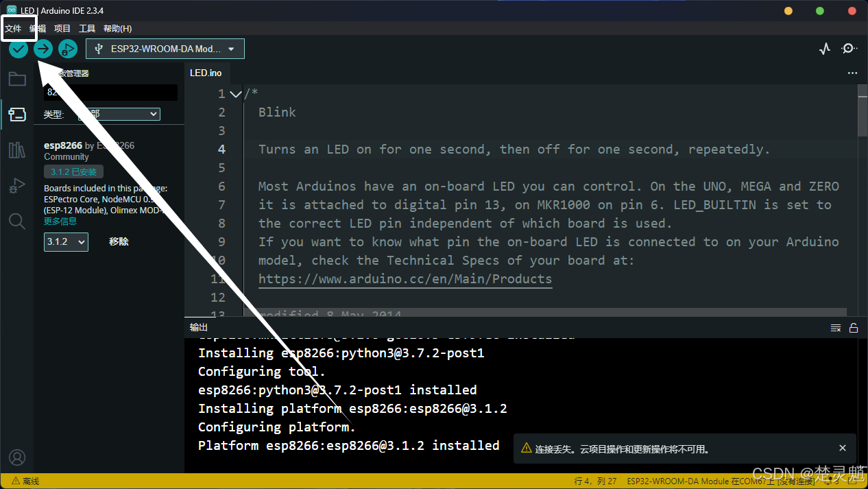Open the 更多信息 link

tap(60, 221)
